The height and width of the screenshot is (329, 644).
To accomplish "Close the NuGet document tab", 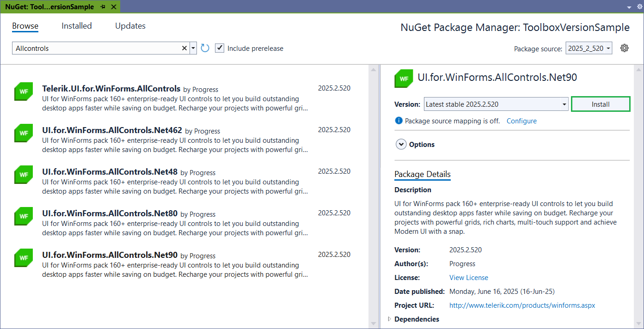I will coord(113,7).
